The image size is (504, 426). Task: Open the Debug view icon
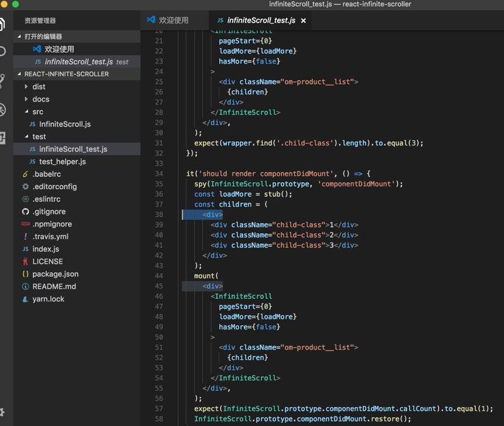click(x=3, y=109)
